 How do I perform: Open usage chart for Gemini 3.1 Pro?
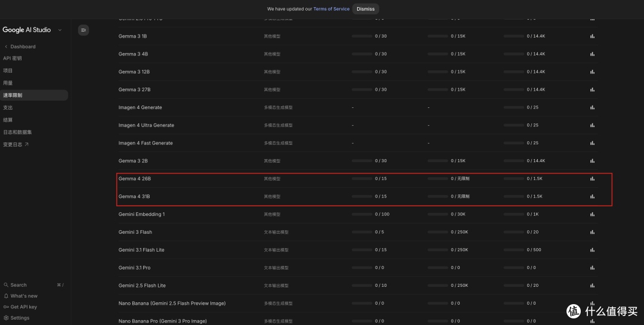[x=592, y=268]
